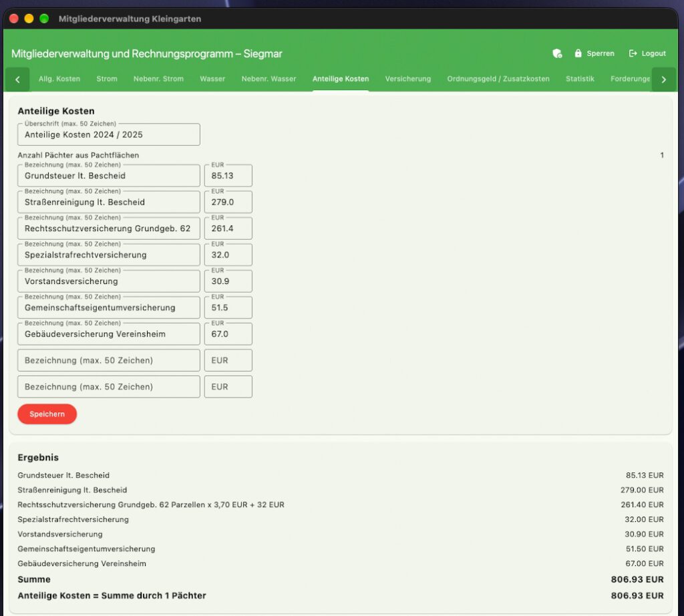
Task: Click the Rechtsschutzversicherung Grundgeb. 62 field
Action: [109, 228]
